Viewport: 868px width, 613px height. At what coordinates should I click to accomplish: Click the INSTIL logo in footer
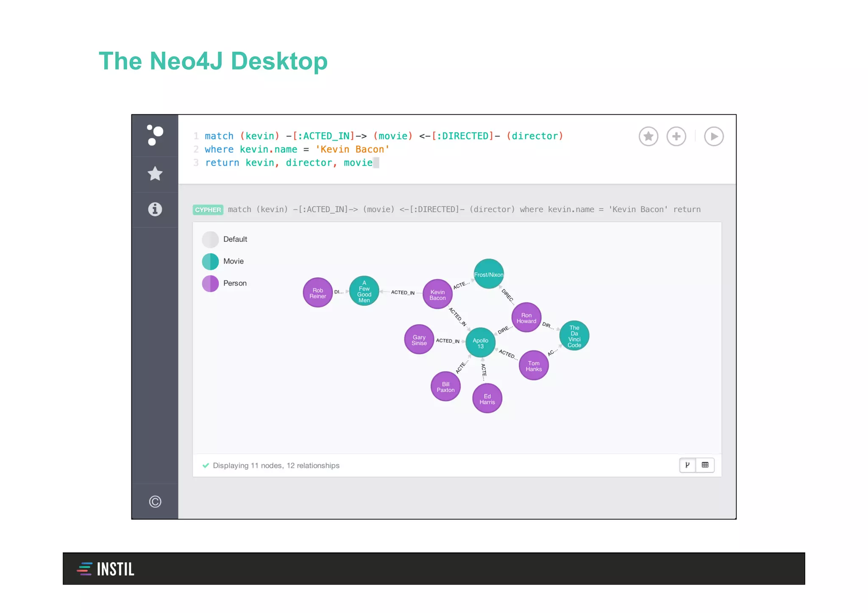coord(106,569)
